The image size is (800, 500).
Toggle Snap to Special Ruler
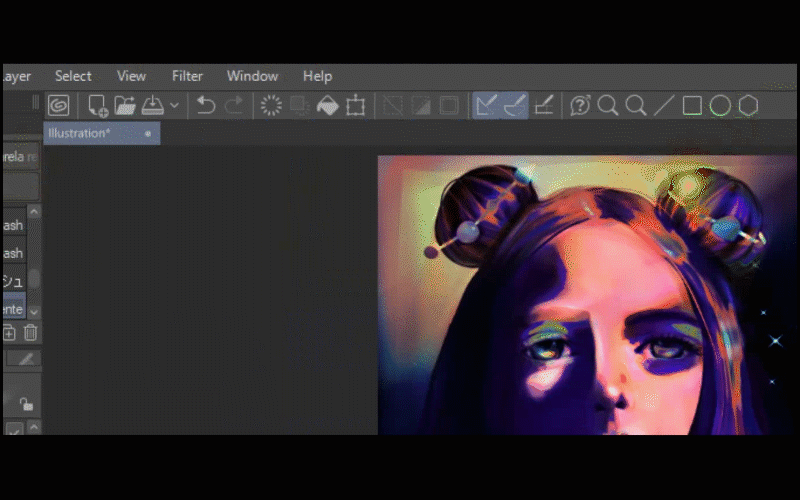tap(515, 105)
